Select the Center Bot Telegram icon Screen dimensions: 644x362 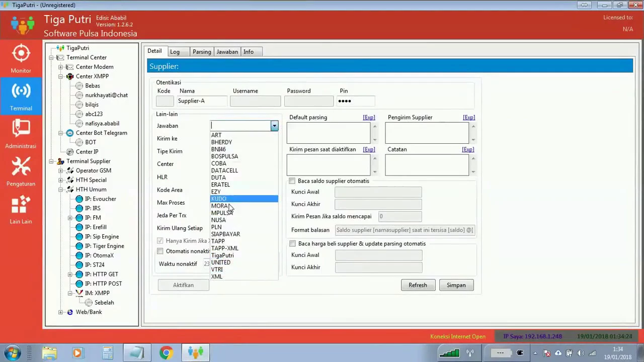point(70,133)
